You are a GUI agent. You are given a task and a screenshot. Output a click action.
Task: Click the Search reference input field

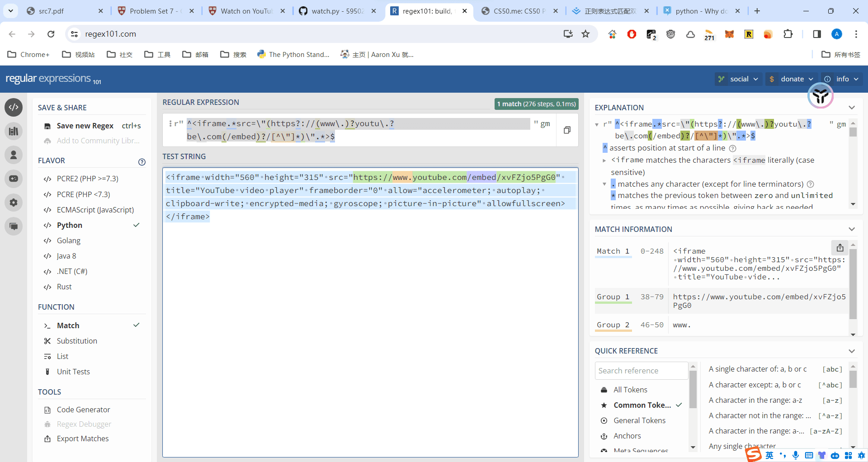point(641,371)
